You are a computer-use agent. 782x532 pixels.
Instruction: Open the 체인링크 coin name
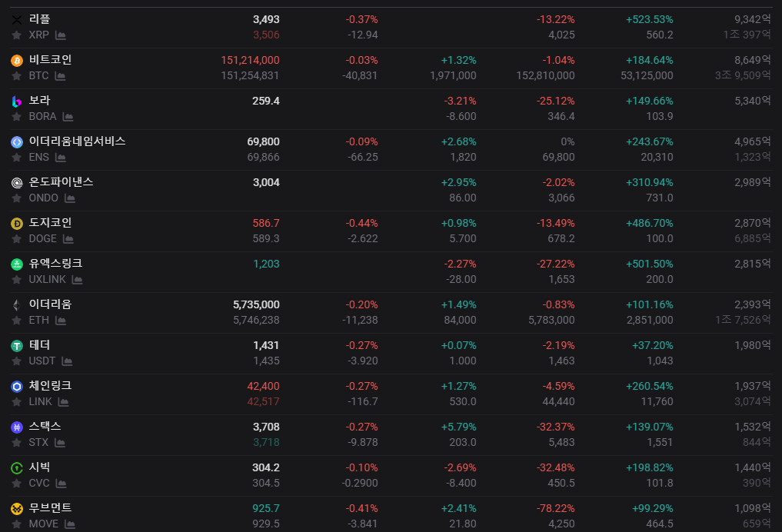[51, 385]
